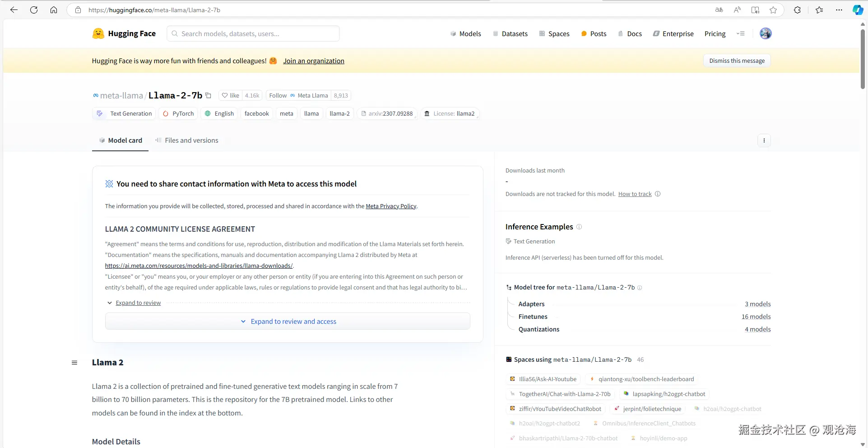The width and height of the screenshot is (868, 448).
Task: Select the facebook tag
Action: [257, 113]
